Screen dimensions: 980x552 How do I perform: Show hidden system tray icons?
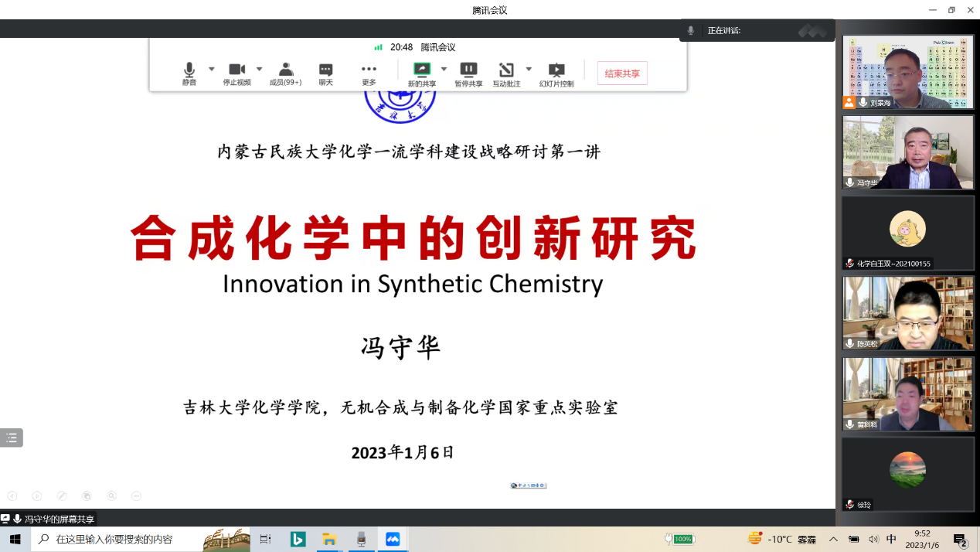point(833,539)
